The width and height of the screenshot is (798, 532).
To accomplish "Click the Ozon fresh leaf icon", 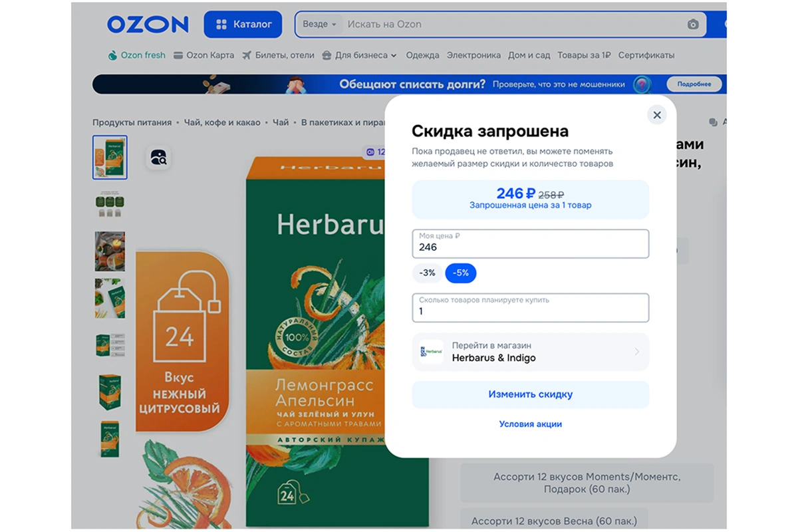I will [x=112, y=55].
